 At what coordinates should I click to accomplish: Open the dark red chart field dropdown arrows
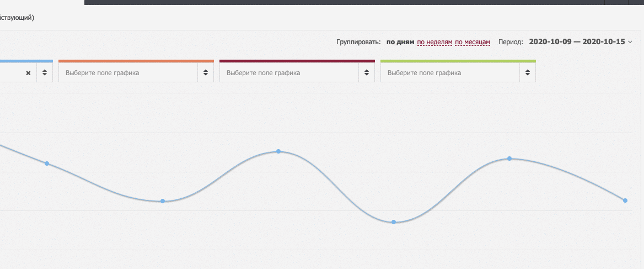366,73
